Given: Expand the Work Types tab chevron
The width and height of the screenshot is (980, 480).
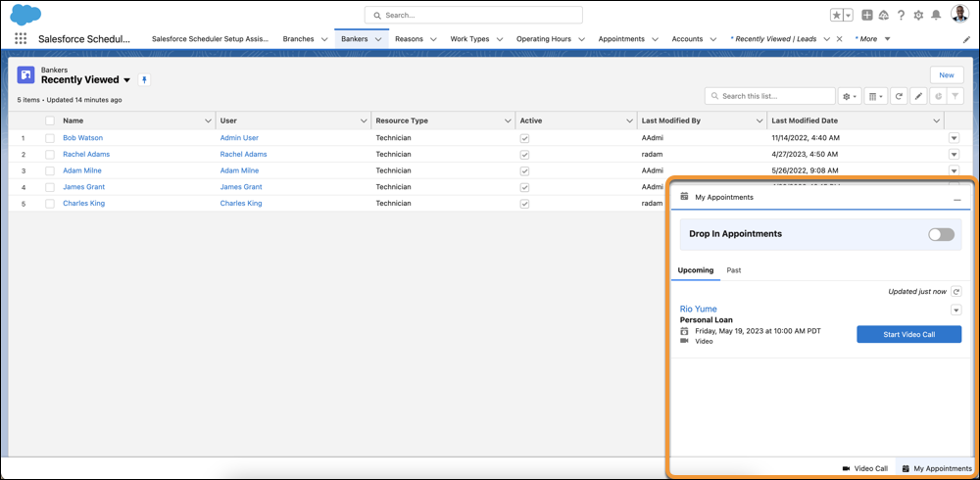Looking at the screenshot, I should (x=500, y=39).
